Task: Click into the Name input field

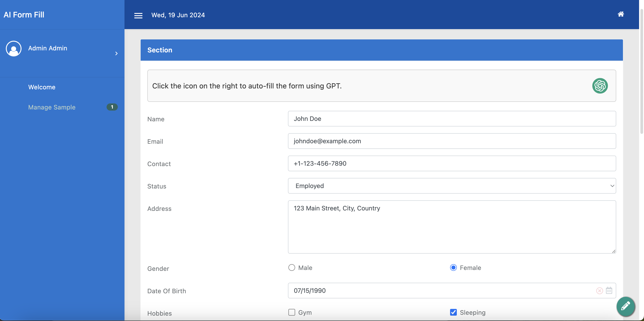Action: (x=452, y=119)
